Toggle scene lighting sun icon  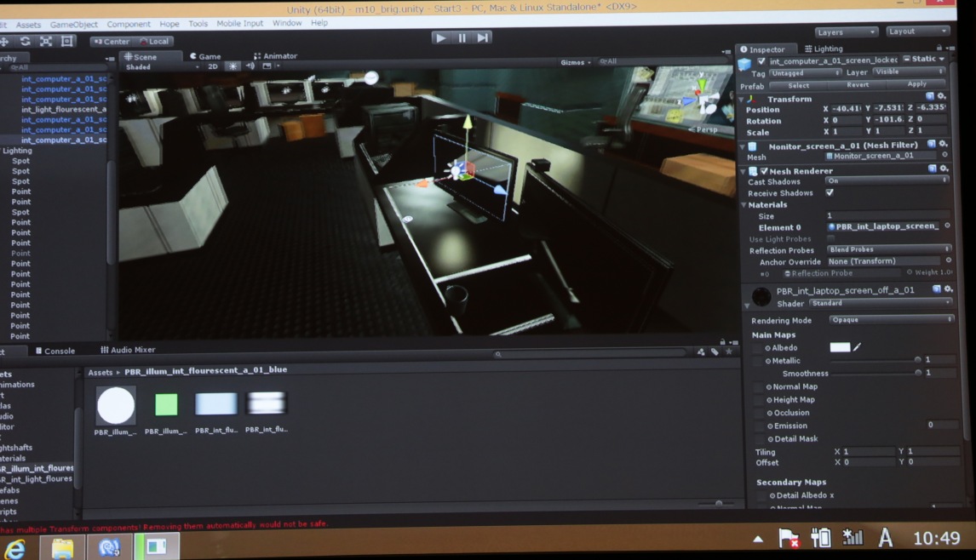[x=233, y=66]
